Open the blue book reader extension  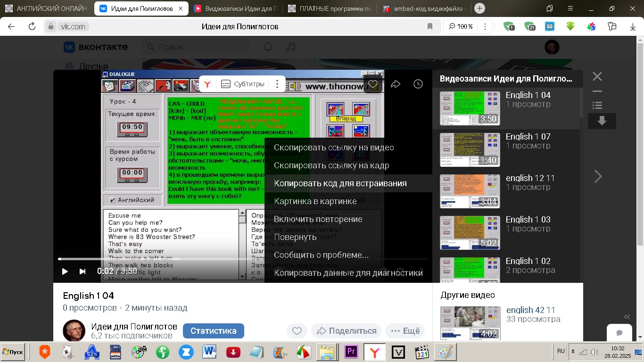tap(550, 26)
